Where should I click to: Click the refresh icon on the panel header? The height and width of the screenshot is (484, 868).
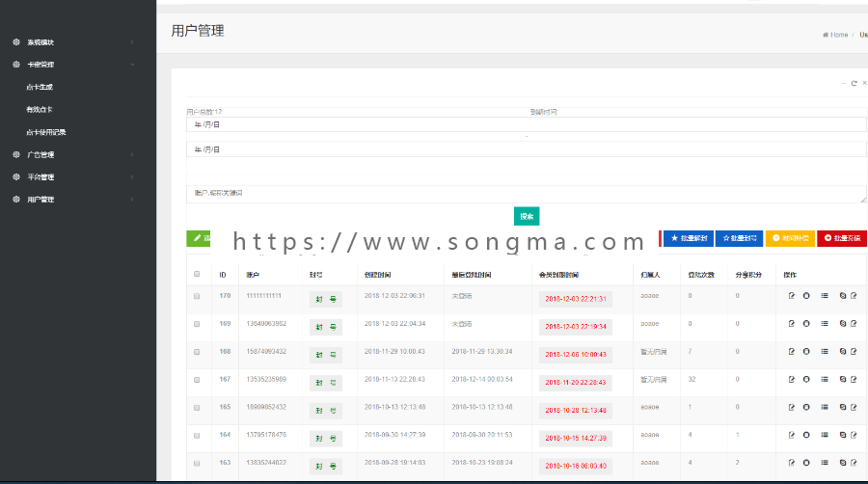854,84
